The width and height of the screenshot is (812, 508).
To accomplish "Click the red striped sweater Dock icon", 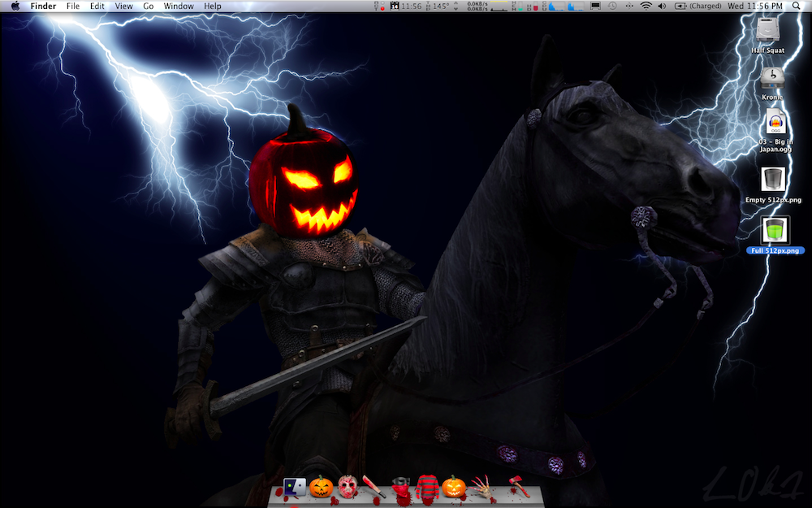I will 427,488.
